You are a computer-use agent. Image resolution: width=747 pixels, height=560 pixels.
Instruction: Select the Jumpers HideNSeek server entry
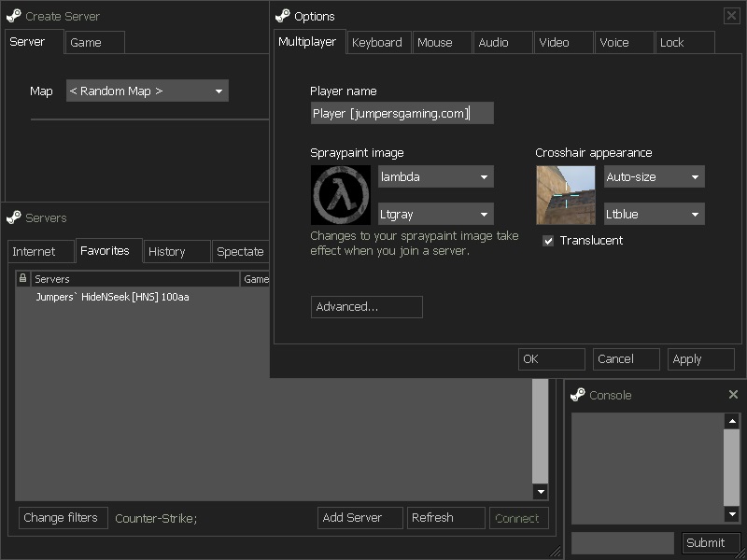point(112,297)
